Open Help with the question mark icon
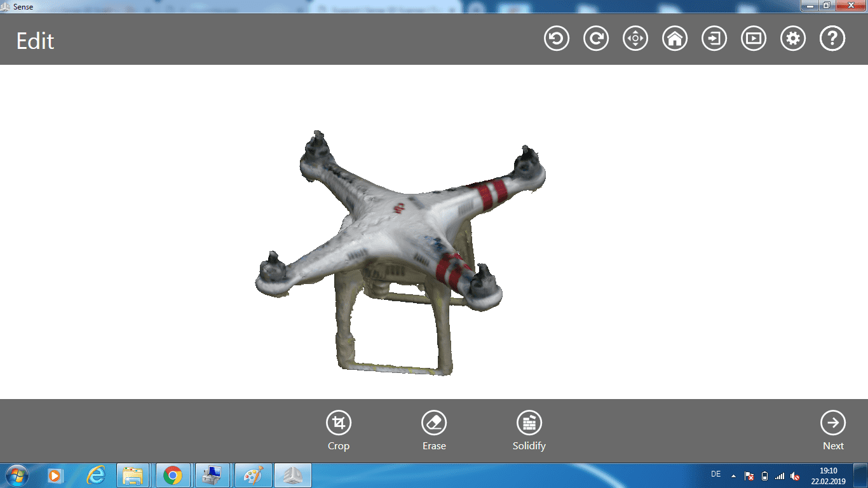The height and width of the screenshot is (488, 868). [x=832, y=39]
